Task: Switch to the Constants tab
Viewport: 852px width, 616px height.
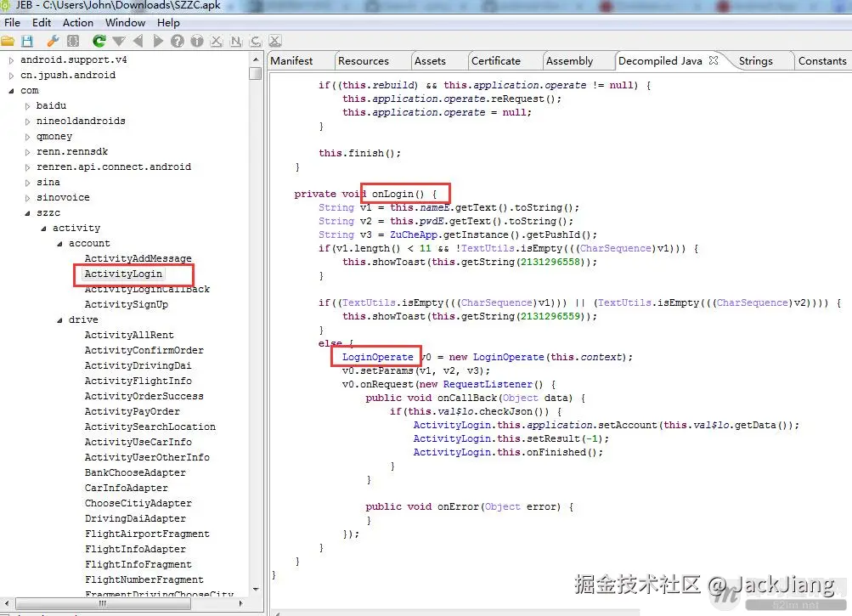Action: pos(822,61)
